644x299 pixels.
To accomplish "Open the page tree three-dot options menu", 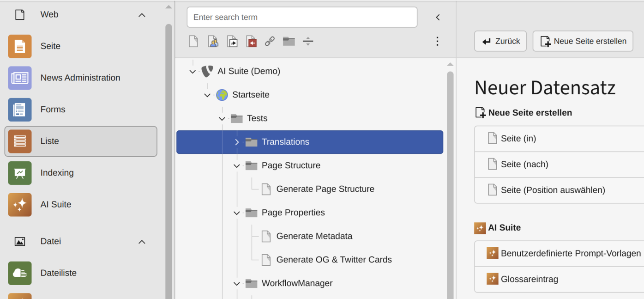I will (437, 41).
